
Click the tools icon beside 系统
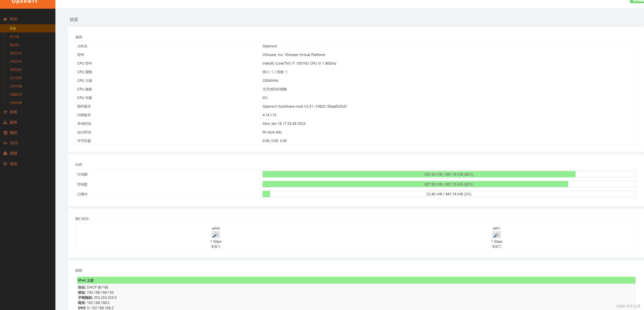pyautogui.click(x=5, y=112)
